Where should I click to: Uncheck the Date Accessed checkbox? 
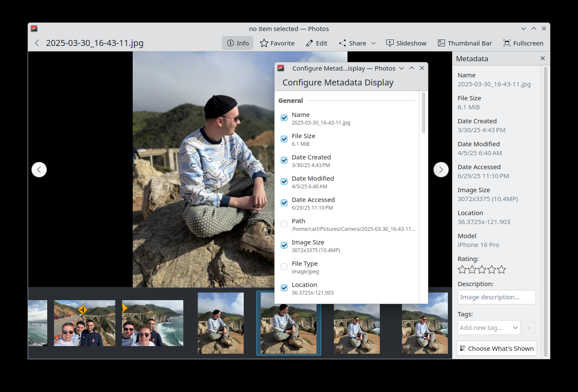tap(284, 203)
